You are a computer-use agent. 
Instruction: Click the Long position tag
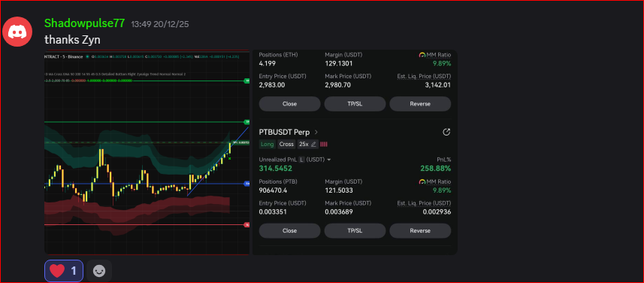(x=267, y=145)
